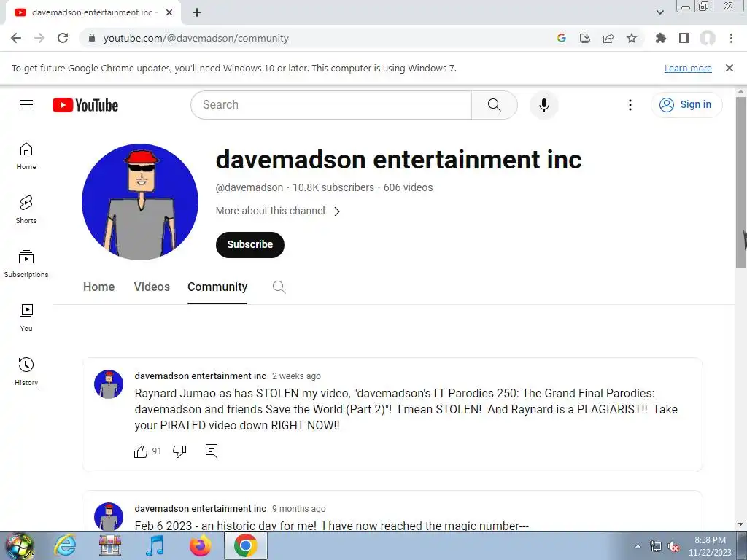Switch to channel Videos tab
This screenshot has width=747, height=560.
coord(152,287)
